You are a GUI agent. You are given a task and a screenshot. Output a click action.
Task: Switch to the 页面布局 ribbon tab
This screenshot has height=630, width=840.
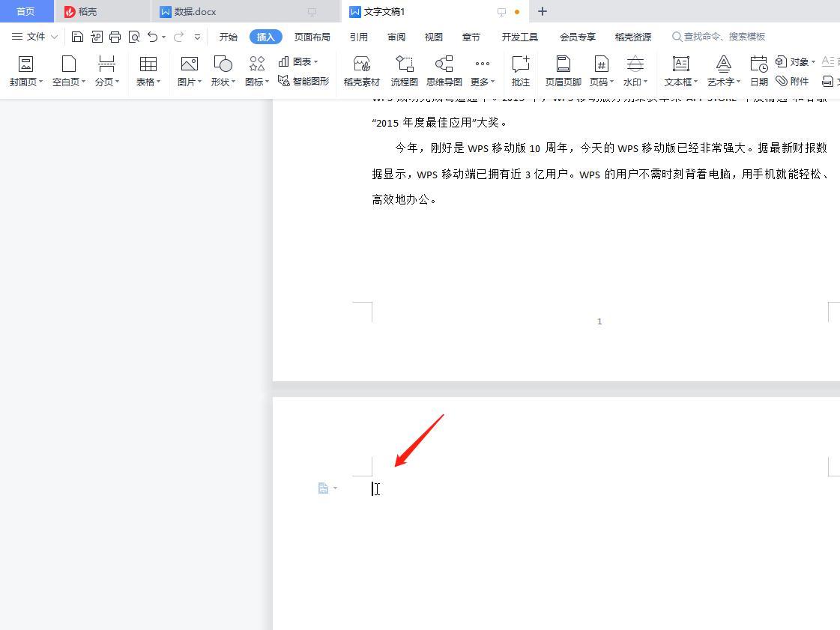312,37
